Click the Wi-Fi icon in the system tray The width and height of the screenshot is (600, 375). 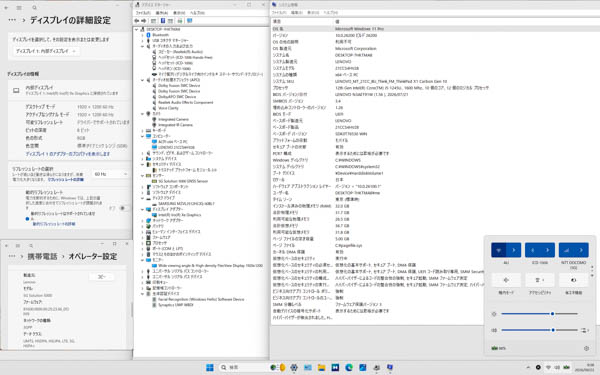[548, 367]
